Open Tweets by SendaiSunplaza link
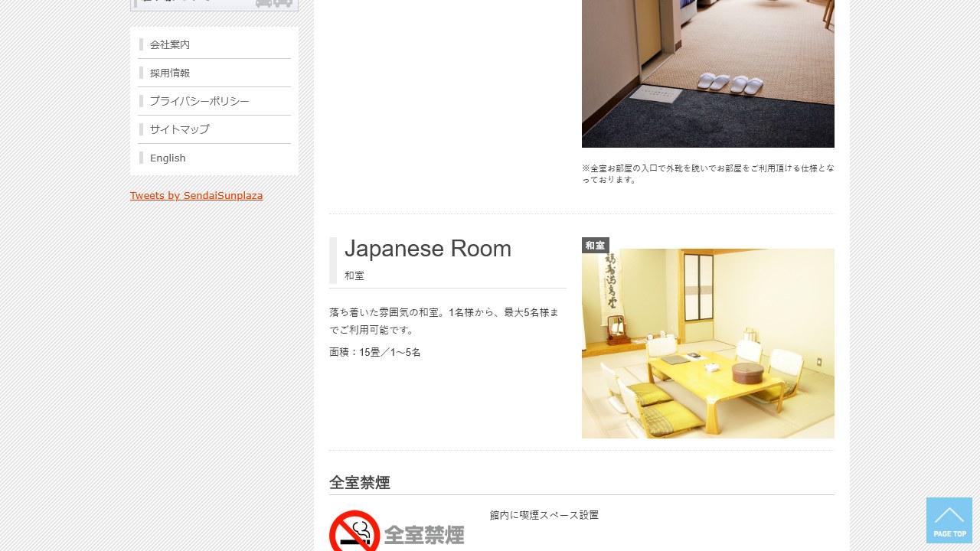 (x=196, y=196)
